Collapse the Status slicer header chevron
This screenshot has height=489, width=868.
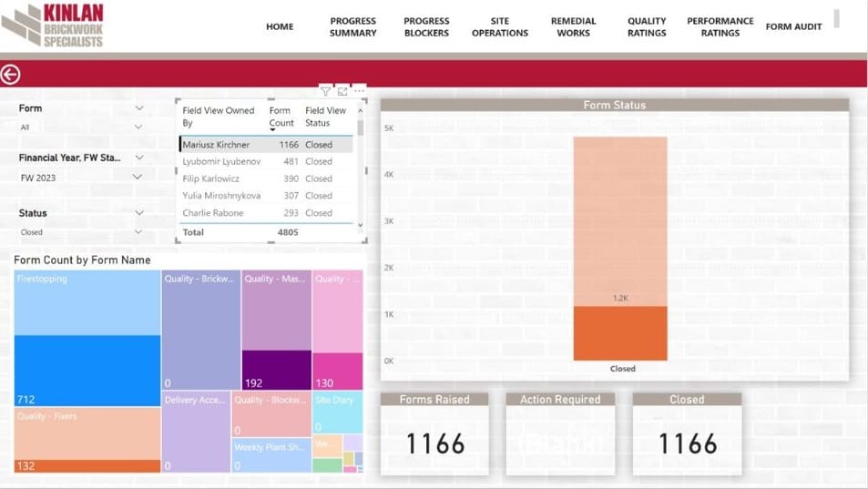(139, 212)
